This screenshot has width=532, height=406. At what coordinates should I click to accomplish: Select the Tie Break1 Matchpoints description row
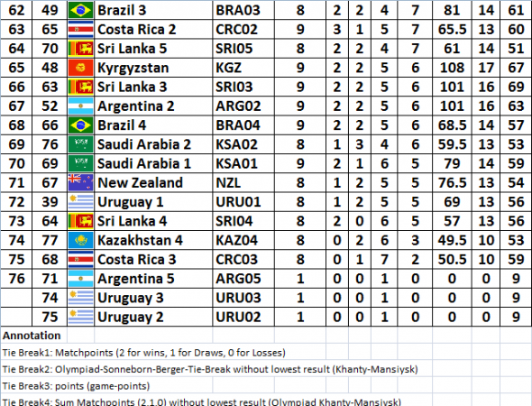pos(144,353)
